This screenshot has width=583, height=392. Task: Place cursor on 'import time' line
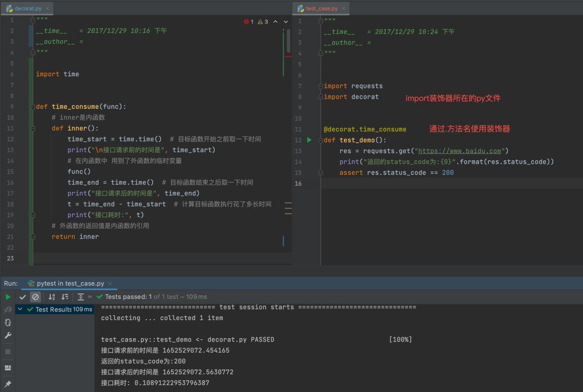[x=57, y=74]
